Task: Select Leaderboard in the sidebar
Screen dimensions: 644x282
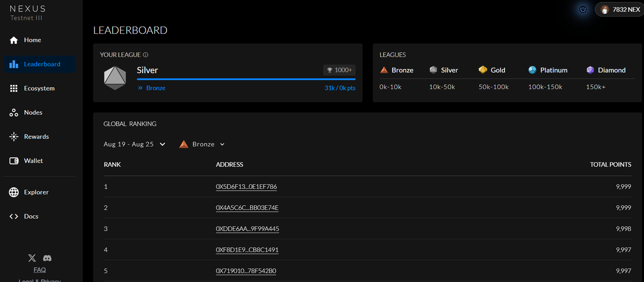Action: point(39,64)
